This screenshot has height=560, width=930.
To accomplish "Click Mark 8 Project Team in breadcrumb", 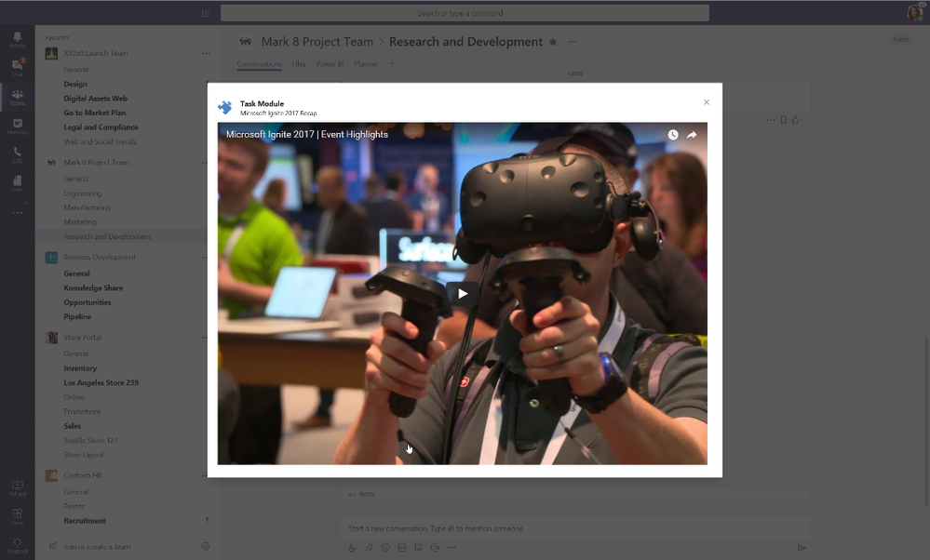I will point(317,42).
